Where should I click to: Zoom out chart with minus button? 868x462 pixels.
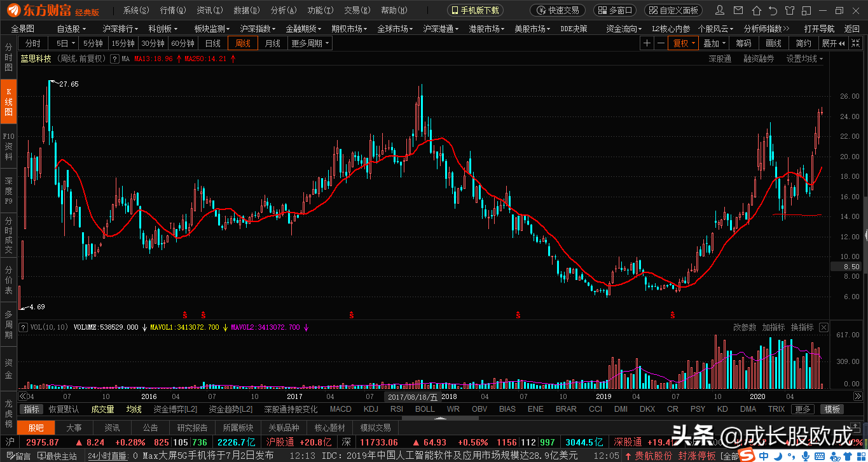coord(661,43)
